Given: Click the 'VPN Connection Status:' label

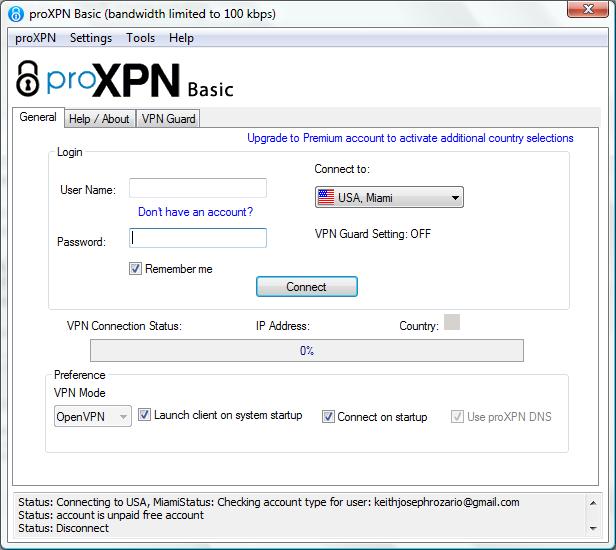Looking at the screenshot, I should (x=124, y=326).
